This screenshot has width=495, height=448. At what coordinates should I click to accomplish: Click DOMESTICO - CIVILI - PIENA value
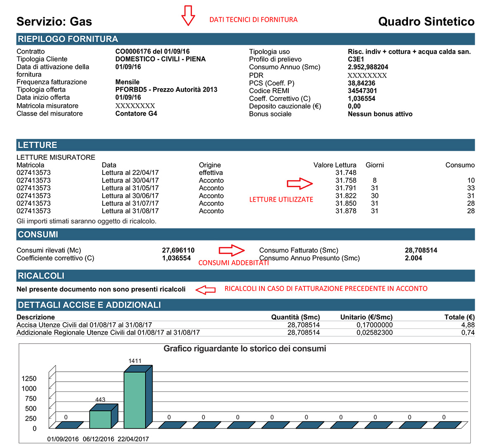[160, 59]
